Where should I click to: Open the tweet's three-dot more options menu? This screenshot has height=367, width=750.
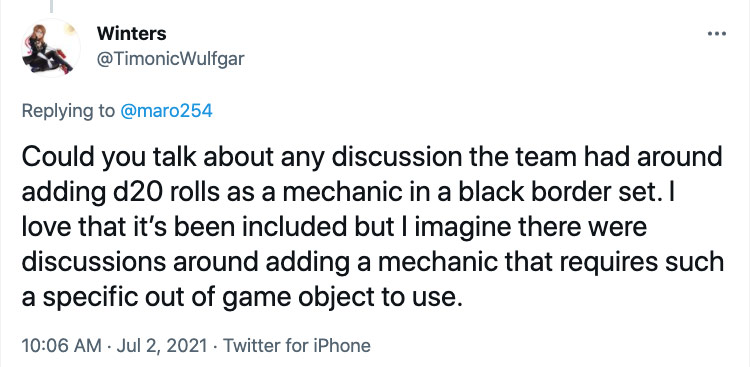tap(717, 33)
